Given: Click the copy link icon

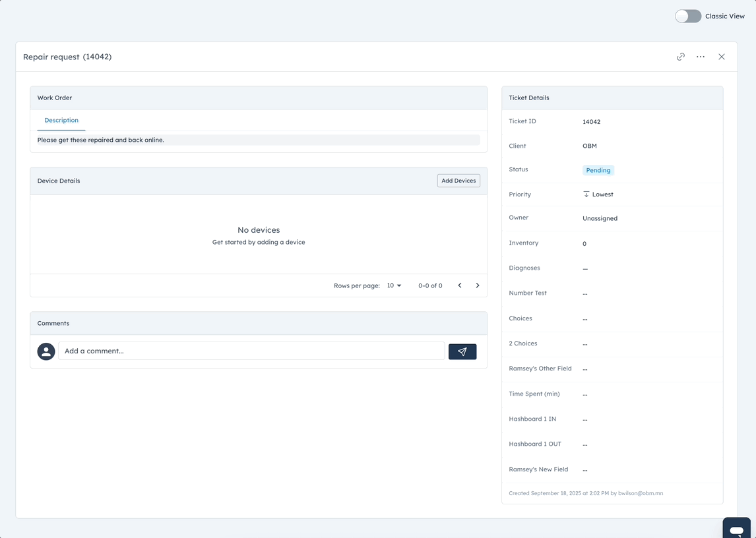Looking at the screenshot, I should [680, 57].
